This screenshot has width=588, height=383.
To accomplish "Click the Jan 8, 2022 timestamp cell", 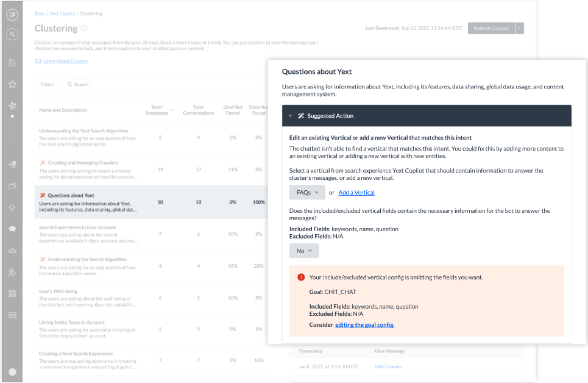I will [x=328, y=367].
